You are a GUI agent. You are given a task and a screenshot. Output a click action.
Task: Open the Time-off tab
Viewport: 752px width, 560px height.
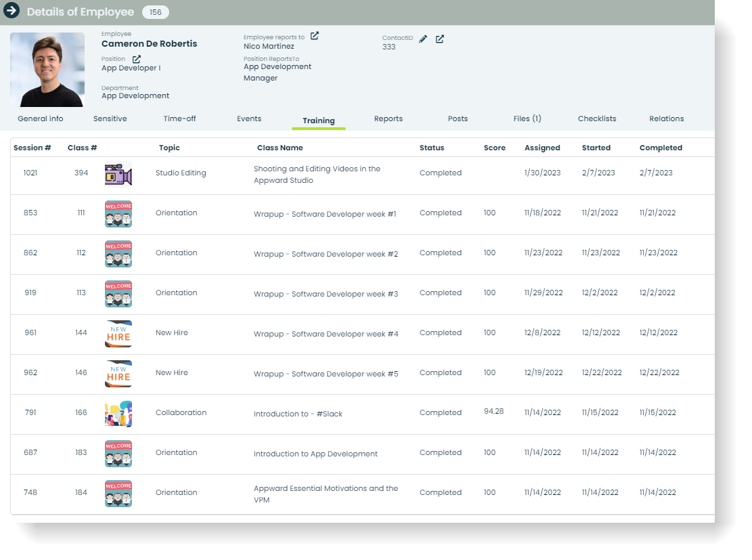(179, 119)
